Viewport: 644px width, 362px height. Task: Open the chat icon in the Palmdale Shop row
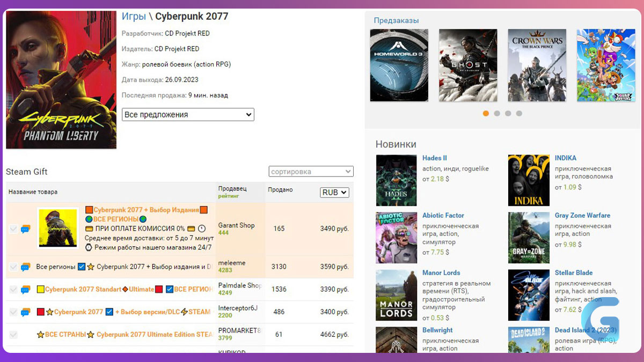point(25,290)
